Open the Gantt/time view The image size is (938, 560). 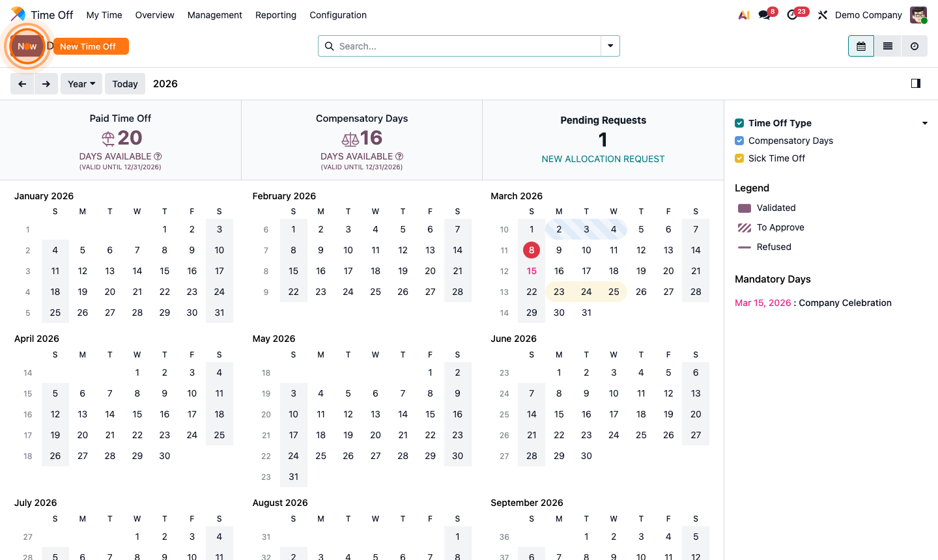click(914, 46)
